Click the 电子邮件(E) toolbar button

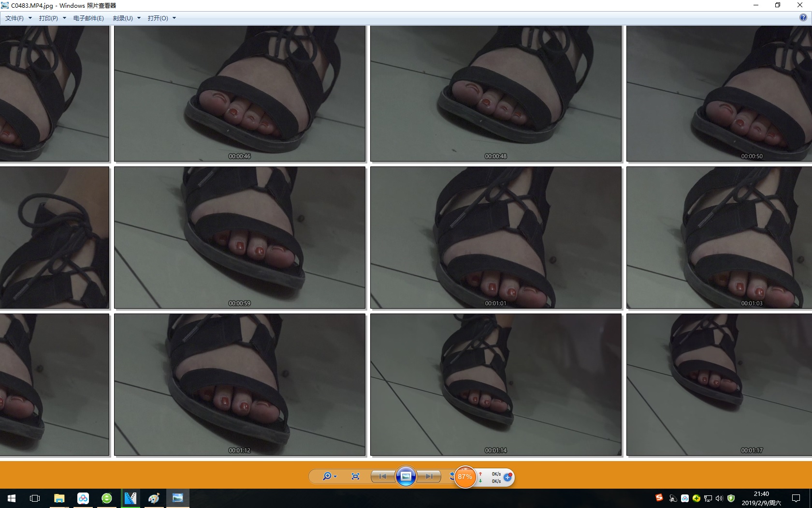tap(88, 18)
